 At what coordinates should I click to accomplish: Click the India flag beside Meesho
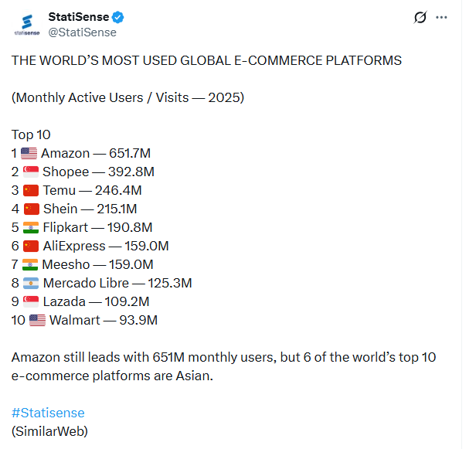click(x=31, y=264)
